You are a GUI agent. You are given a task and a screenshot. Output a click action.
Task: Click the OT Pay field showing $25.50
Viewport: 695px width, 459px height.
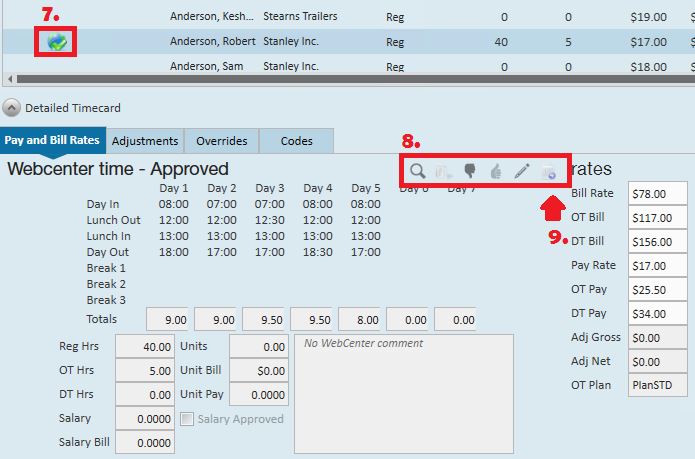pyautogui.click(x=658, y=289)
